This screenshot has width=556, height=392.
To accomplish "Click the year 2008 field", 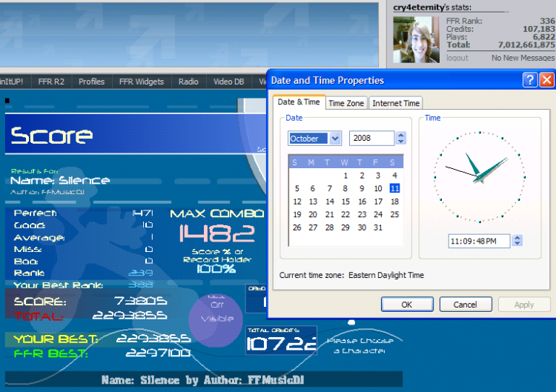I will [371, 139].
